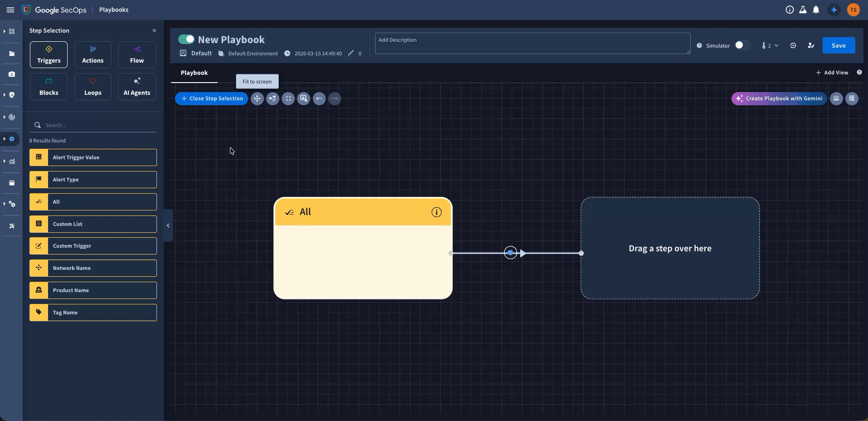Click the Add Description text field
The width and height of the screenshot is (868, 421).
tap(532, 44)
